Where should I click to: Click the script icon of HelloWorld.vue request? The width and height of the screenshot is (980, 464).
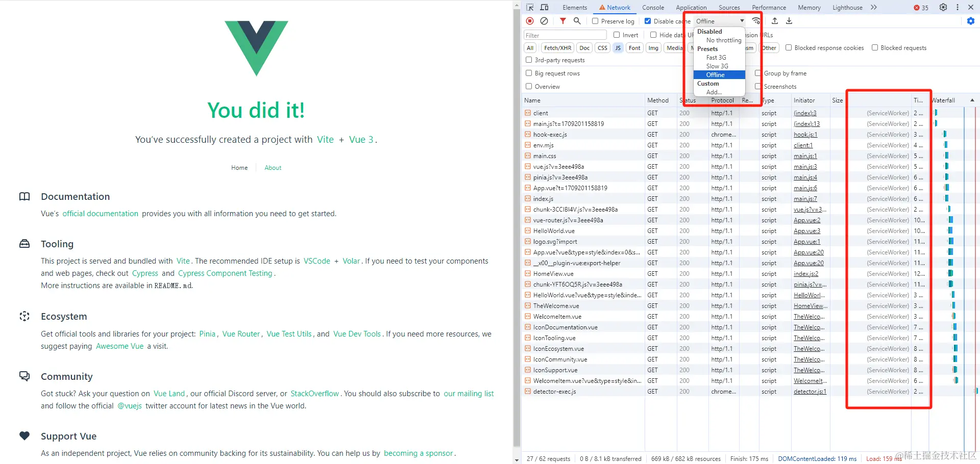tap(528, 231)
